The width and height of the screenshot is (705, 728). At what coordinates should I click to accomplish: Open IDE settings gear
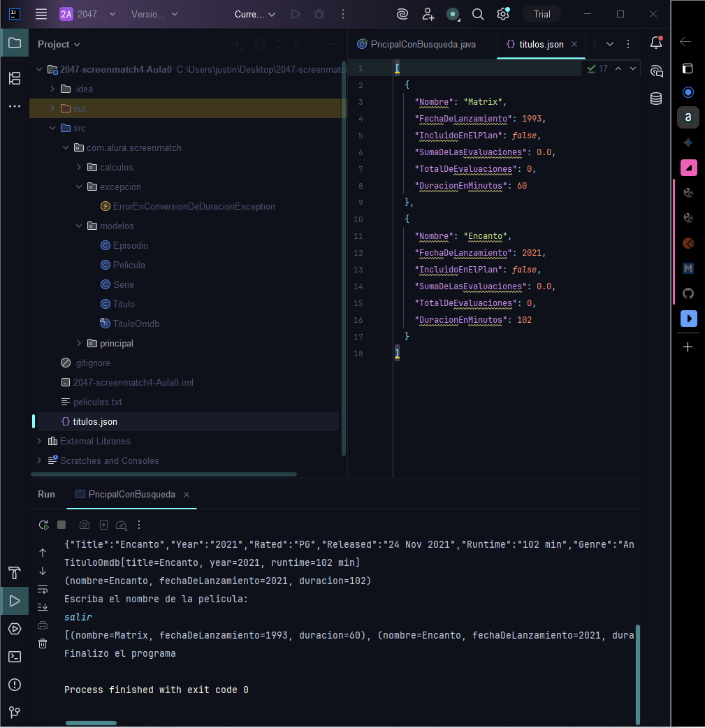[503, 14]
